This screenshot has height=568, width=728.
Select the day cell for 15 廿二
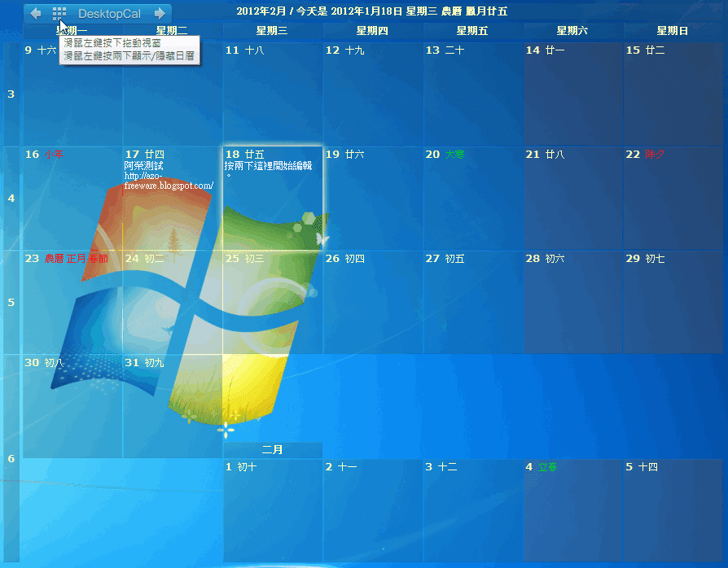673,94
